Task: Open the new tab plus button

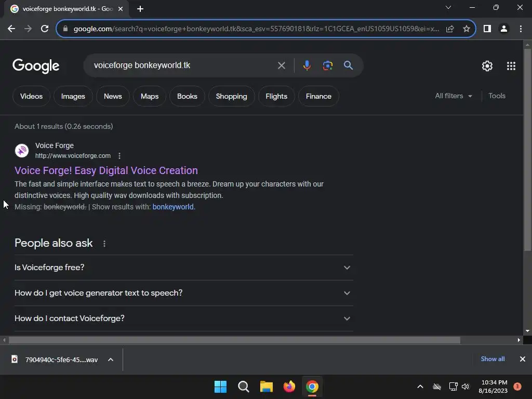Action: point(140,9)
